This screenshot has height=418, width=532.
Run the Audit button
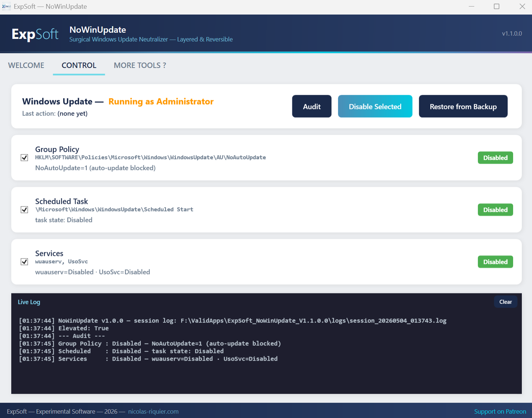312,106
